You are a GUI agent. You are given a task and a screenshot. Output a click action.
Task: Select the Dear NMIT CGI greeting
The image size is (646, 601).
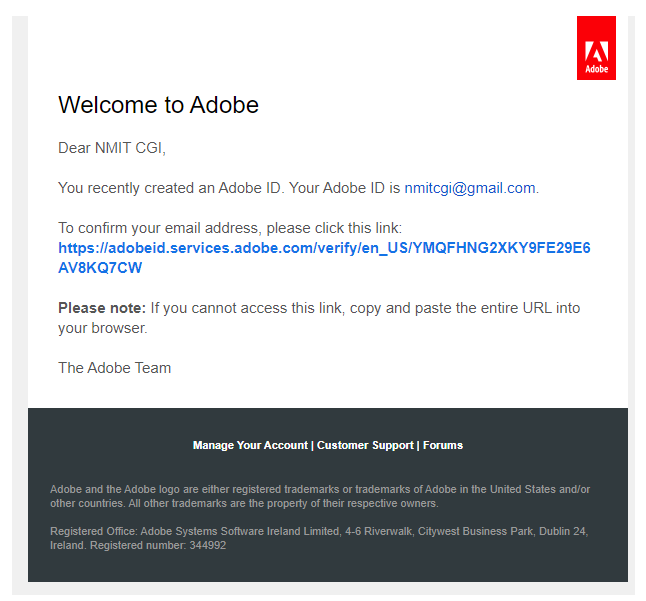112,148
